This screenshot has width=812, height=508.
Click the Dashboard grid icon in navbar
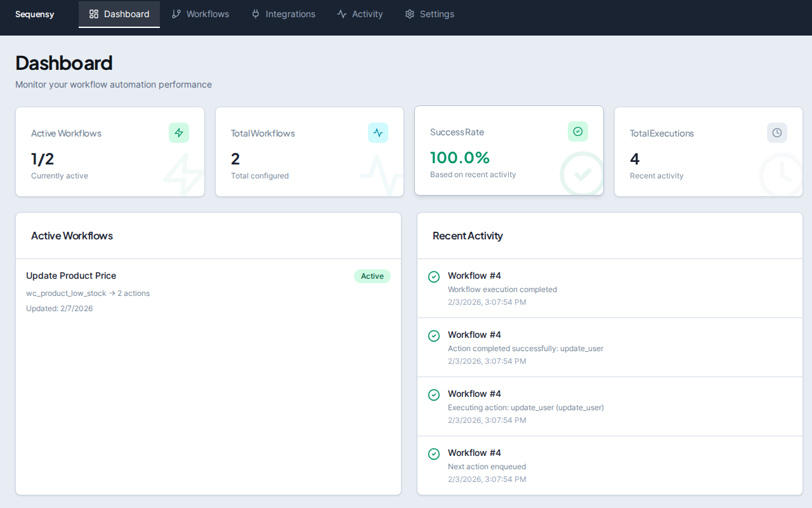pyautogui.click(x=94, y=14)
